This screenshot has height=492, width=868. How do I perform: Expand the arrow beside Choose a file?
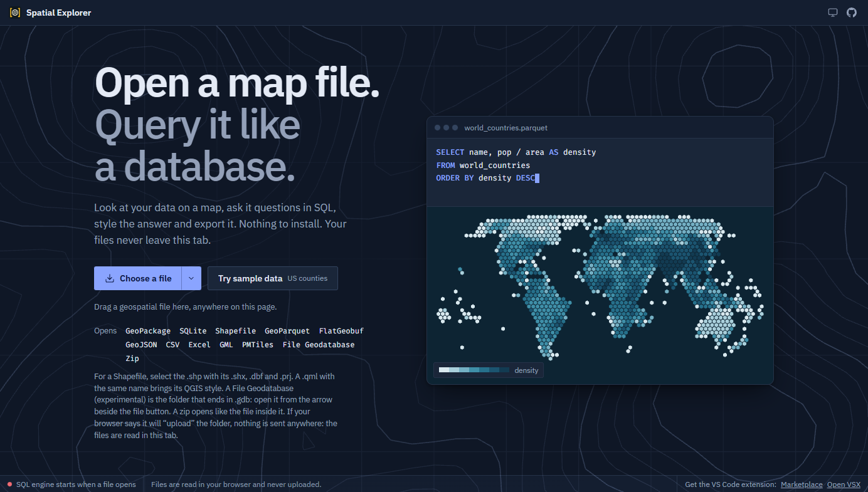tap(191, 278)
